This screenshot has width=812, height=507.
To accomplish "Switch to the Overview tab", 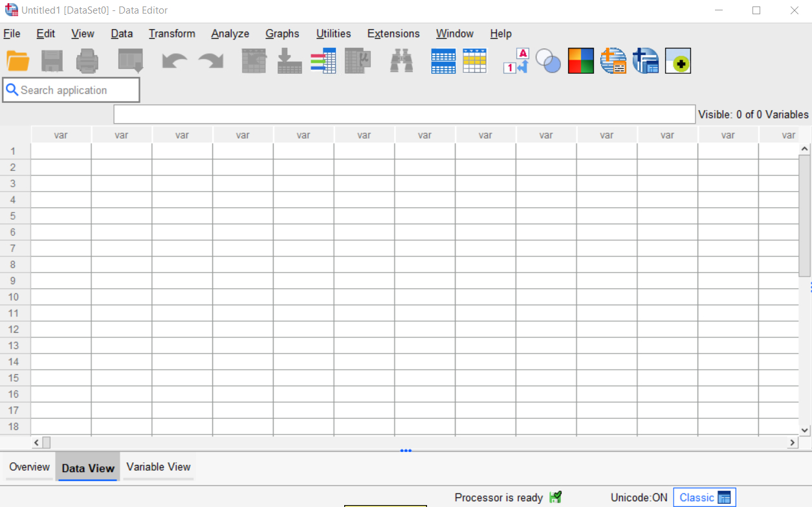I will point(29,467).
